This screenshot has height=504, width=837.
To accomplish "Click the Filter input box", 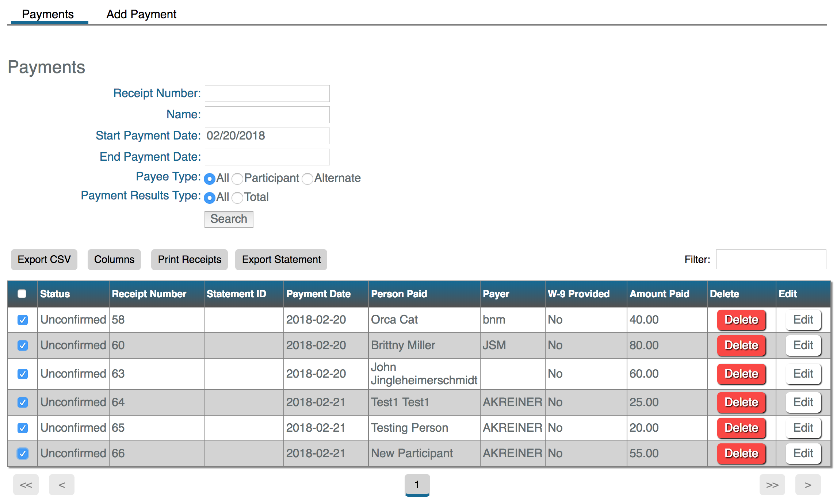I will (x=771, y=259).
